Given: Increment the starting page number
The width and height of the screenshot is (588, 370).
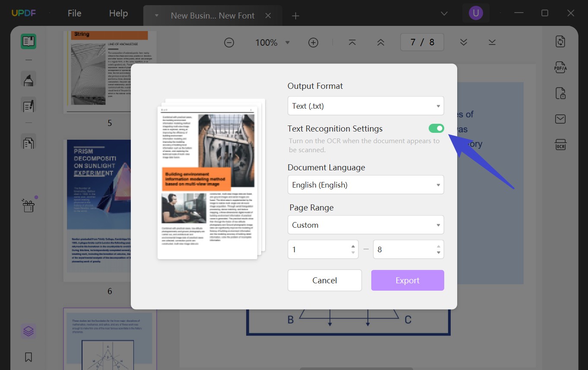Looking at the screenshot, I should 353,246.
